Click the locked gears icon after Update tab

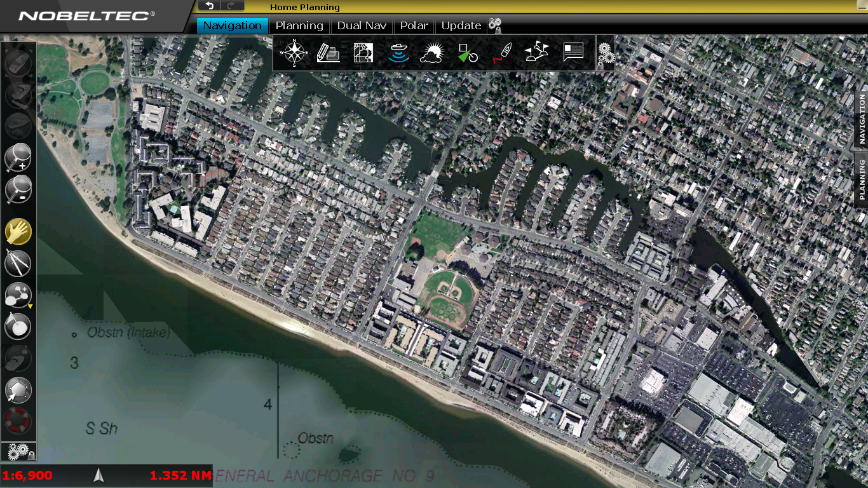pos(495,25)
